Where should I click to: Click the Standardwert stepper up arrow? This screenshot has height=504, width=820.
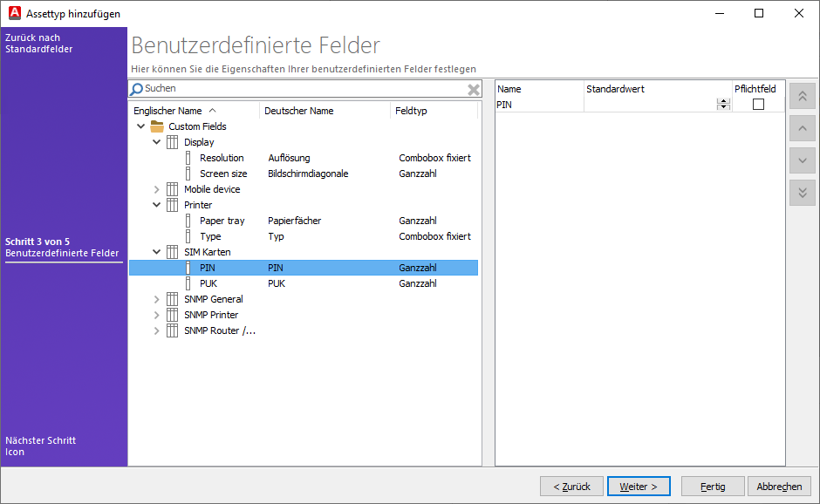[x=723, y=101]
